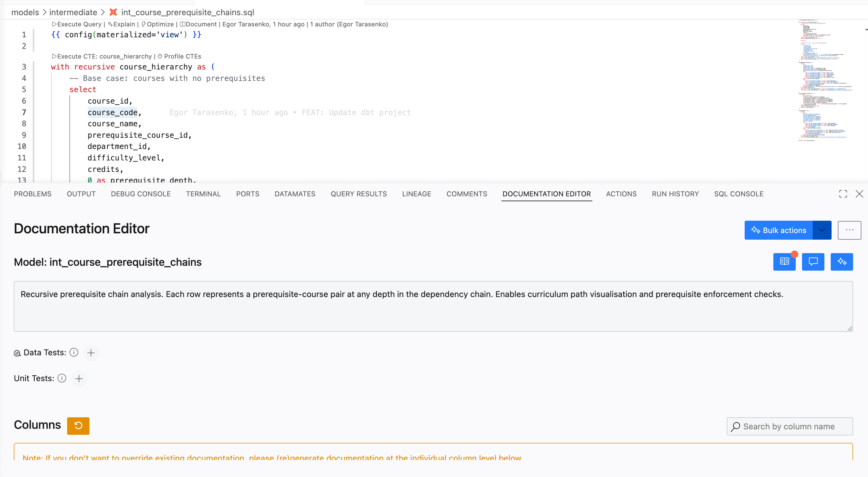The width and height of the screenshot is (868, 477).
Task: Open the documentation preview book icon
Action: pyautogui.click(x=784, y=261)
